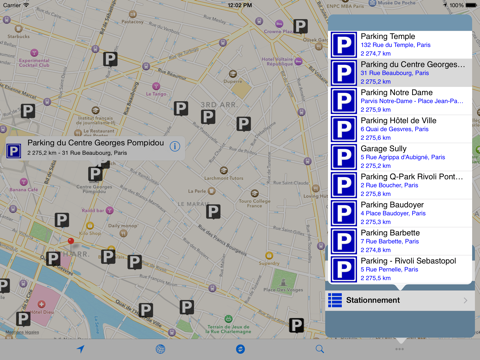The width and height of the screenshot is (480, 360).
Task: Select Parking - Rivoli Sebastopol list row
Action: 400,269
